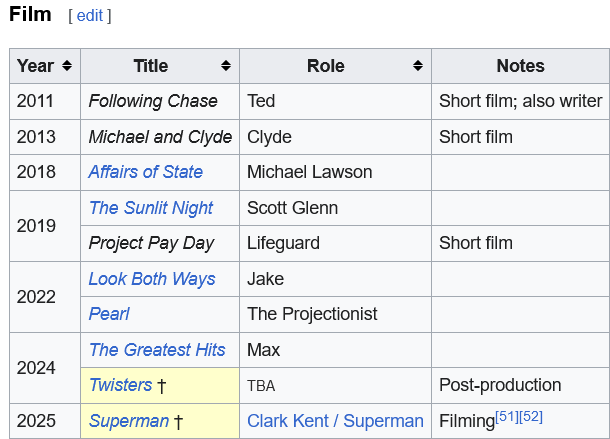
Task: Open the Twisters film link
Action: tap(120, 385)
